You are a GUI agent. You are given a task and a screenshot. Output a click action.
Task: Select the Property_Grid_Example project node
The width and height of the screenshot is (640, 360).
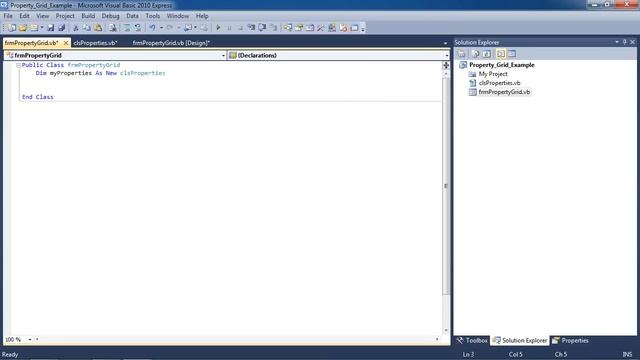pyautogui.click(x=501, y=65)
